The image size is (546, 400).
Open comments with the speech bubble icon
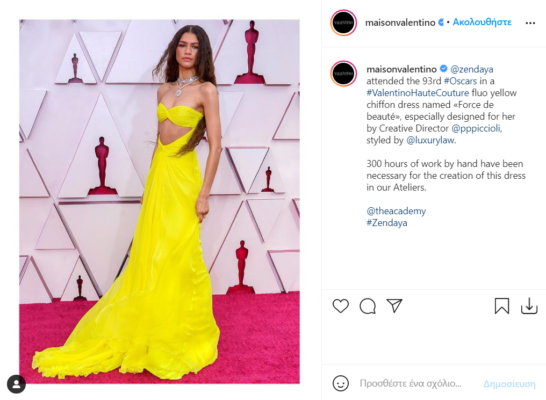pyautogui.click(x=367, y=306)
